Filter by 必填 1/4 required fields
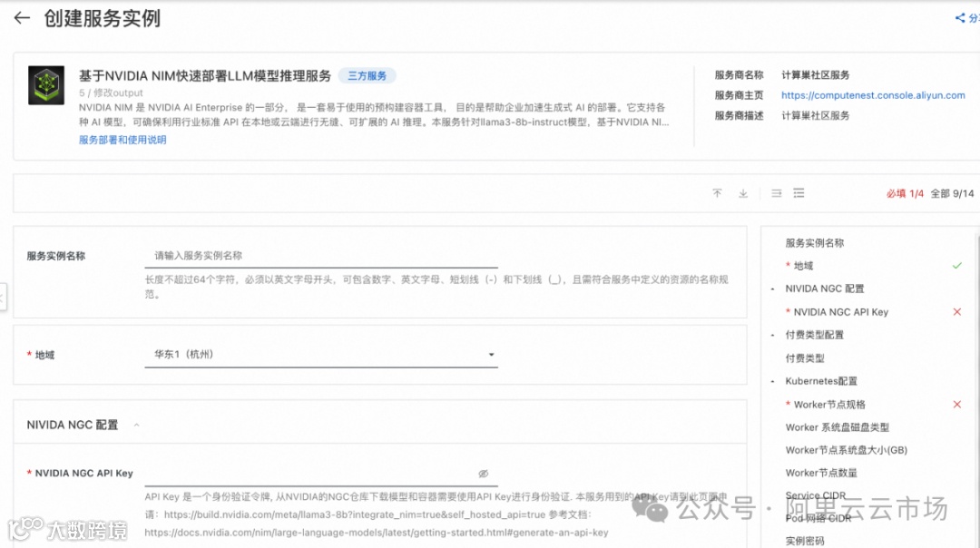Screen dimensions: 980x548 tap(905, 194)
